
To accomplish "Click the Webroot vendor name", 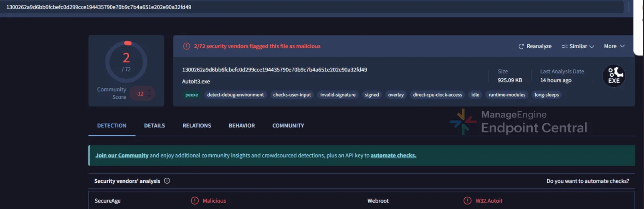I will tap(378, 201).
